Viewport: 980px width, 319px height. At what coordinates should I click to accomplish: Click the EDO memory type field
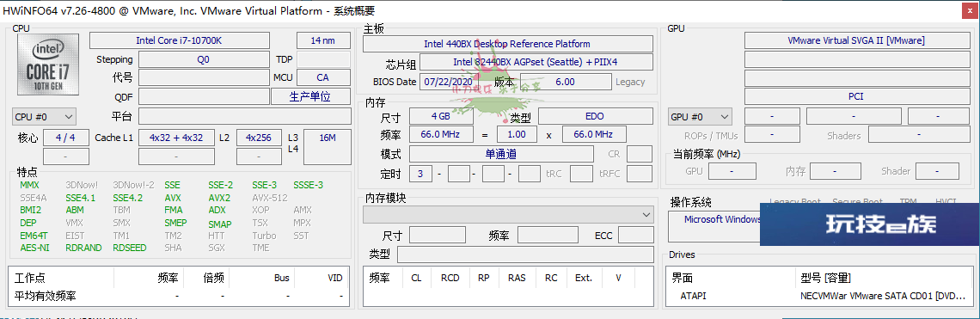(595, 116)
